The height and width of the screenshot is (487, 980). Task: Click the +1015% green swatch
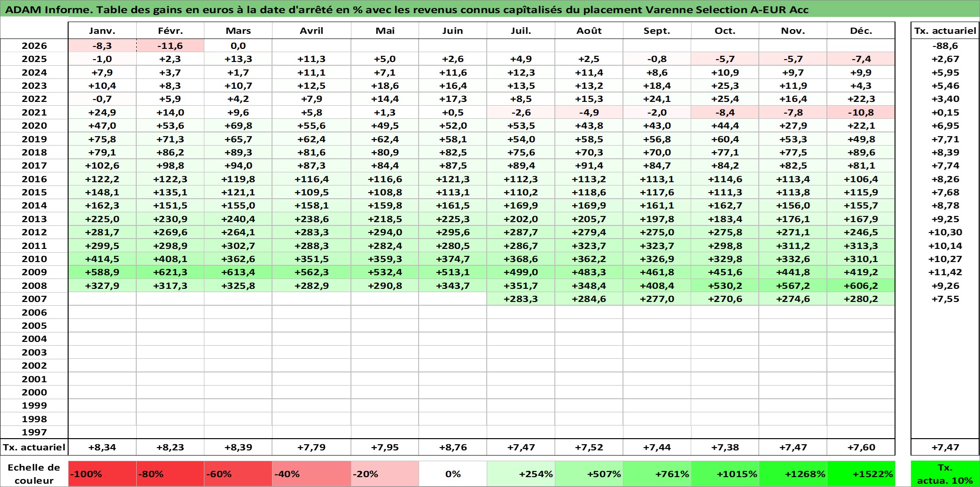tap(725, 474)
